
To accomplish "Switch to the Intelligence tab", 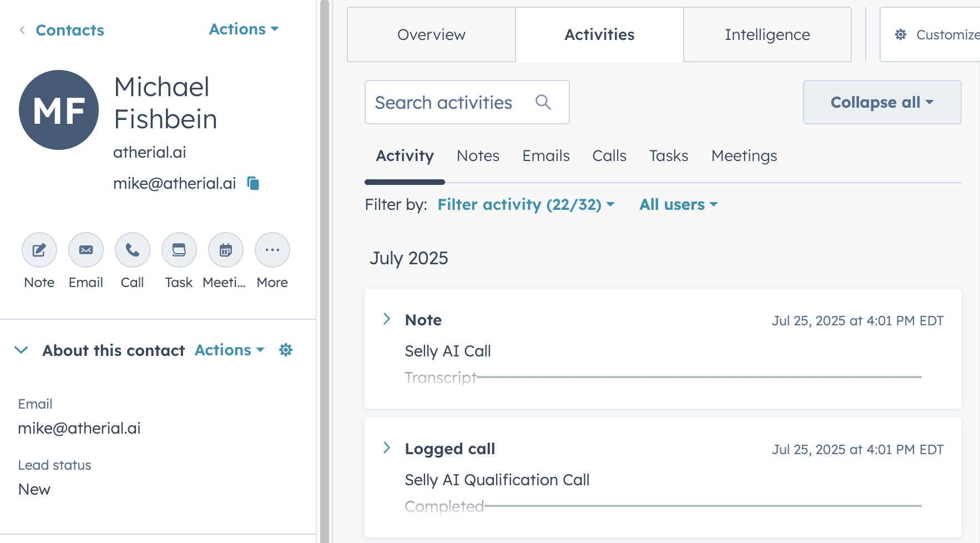I will 767,34.
